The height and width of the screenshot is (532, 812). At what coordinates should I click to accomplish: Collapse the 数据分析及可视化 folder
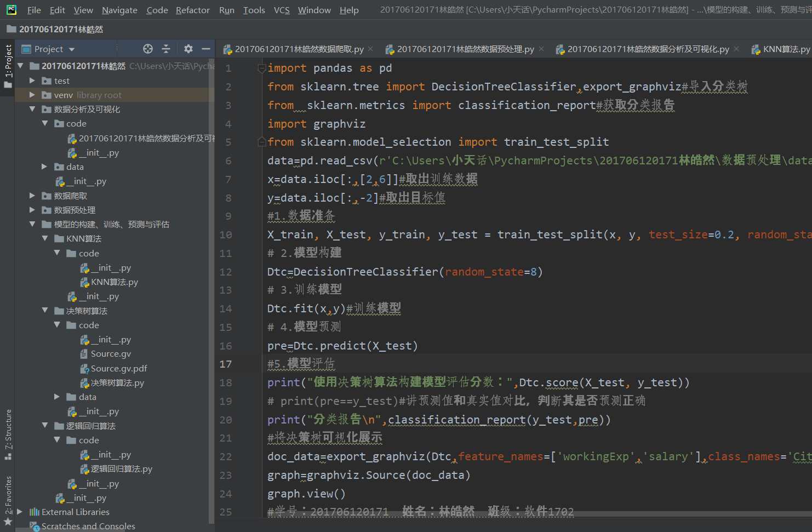pyautogui.click(x=32, y=109)
